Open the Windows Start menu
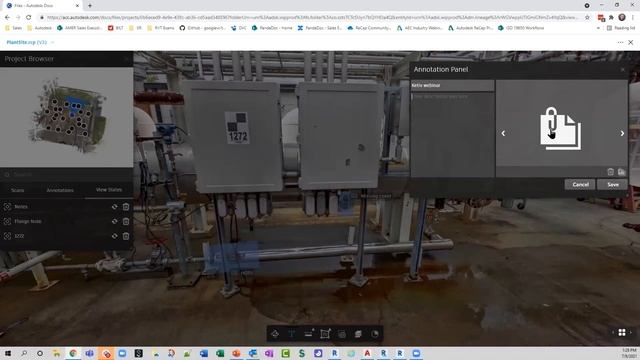 click(7, 353)
